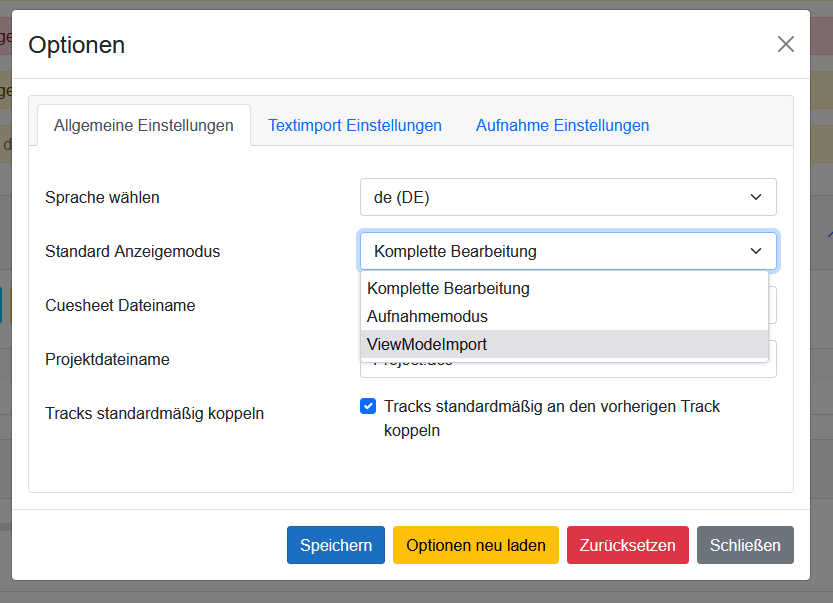Click the Optionen dialog title
The height and width of the screenshot is (603, 833).
[76, 45]
